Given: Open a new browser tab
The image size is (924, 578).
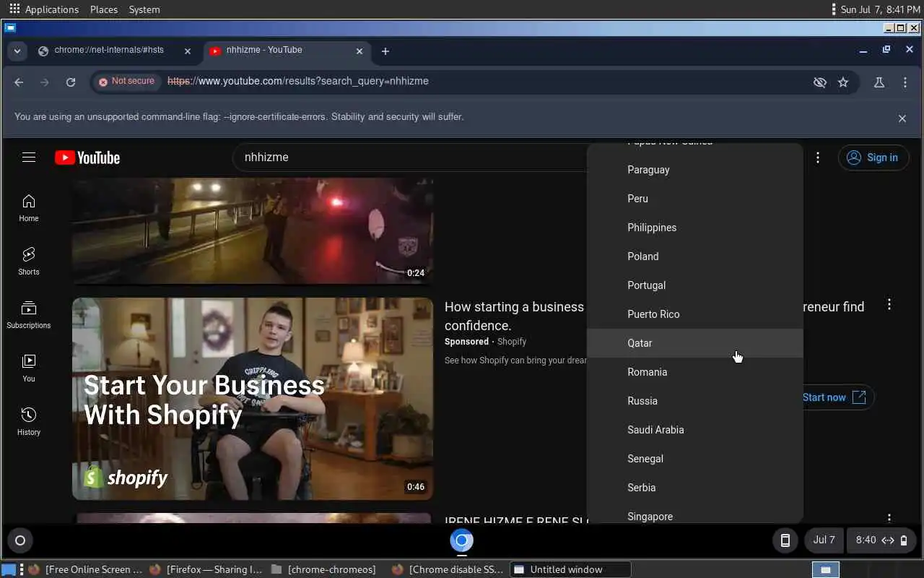Looking at the screenshot, I should coord(385,51).
